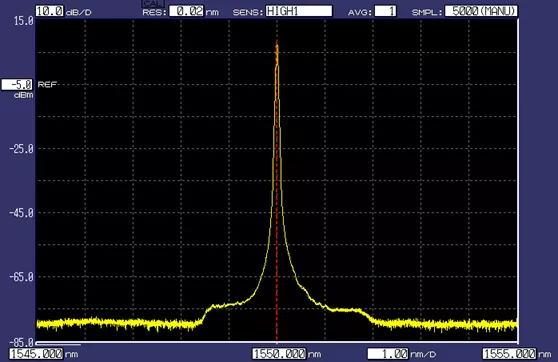
Task: Click the RES: label
Action: (154, 12)
